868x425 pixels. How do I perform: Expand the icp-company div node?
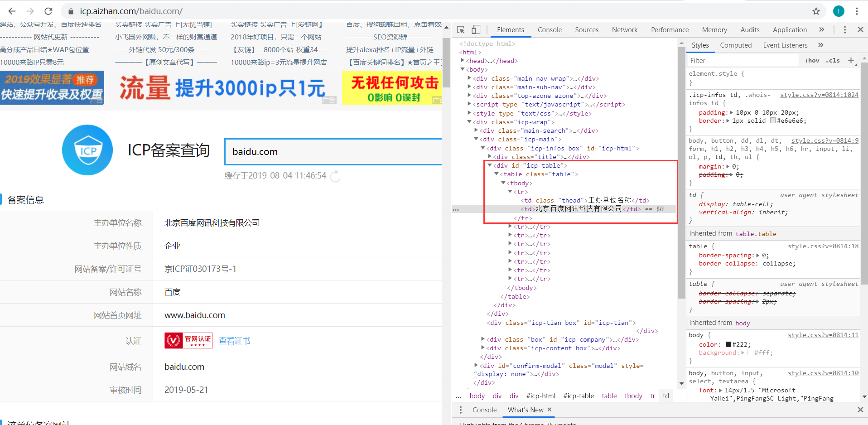pos(483,339)
